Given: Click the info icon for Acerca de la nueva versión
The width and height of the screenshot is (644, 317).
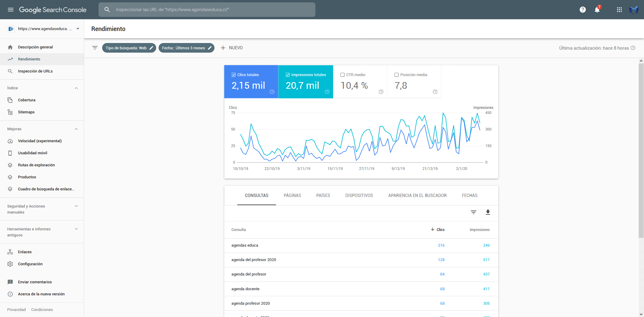Looking at the screenshot, I should [x=10, y=294].
